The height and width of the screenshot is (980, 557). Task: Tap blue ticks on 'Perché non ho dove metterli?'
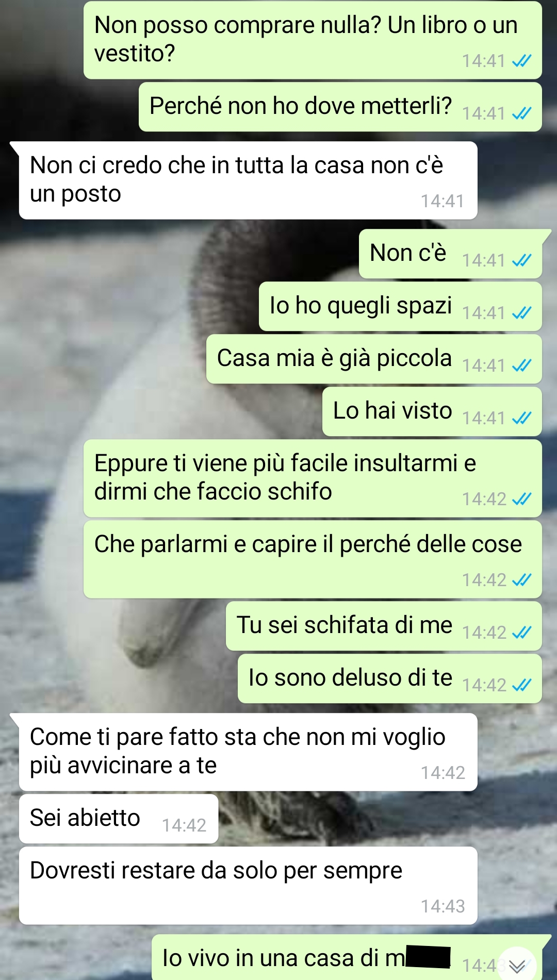(521, 113)
